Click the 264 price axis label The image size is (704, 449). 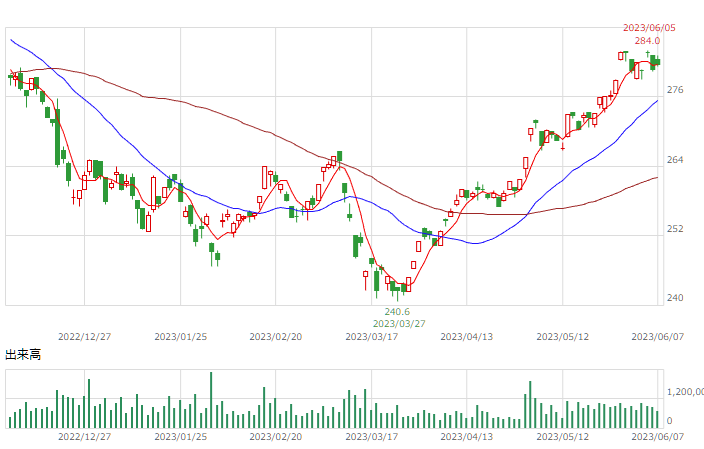pos(675,160)
